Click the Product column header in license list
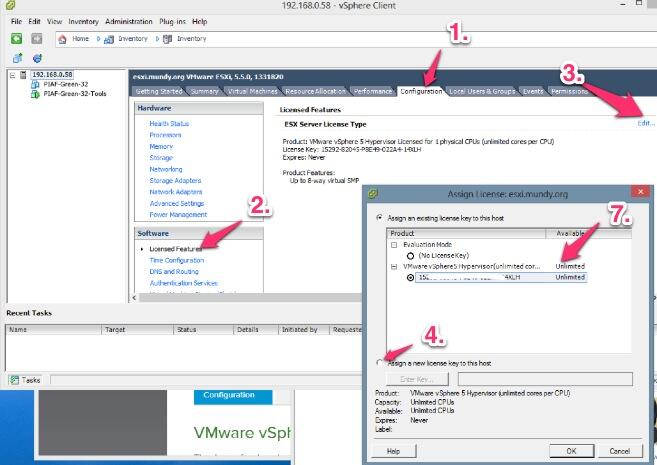657x465 pixels. (466, 233)
